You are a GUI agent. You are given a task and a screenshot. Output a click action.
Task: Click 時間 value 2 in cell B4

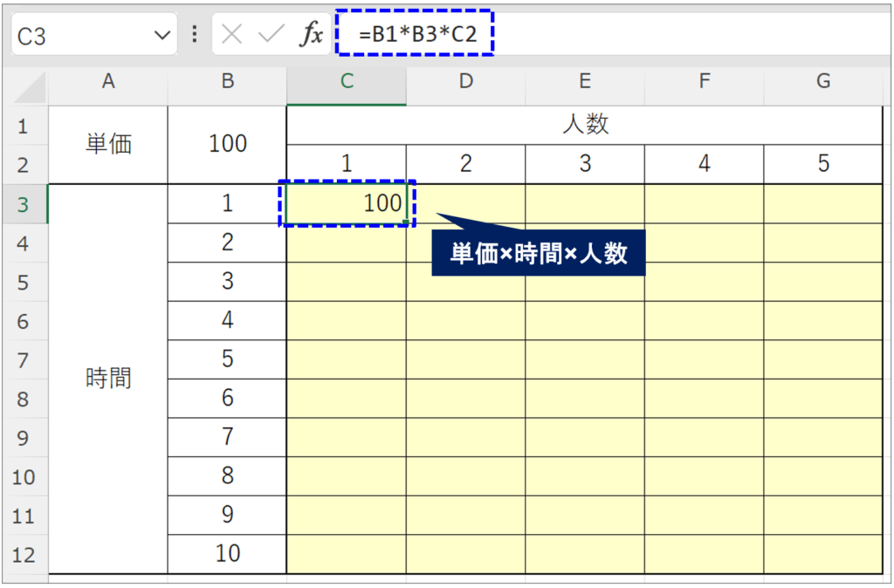click(228, 243)
